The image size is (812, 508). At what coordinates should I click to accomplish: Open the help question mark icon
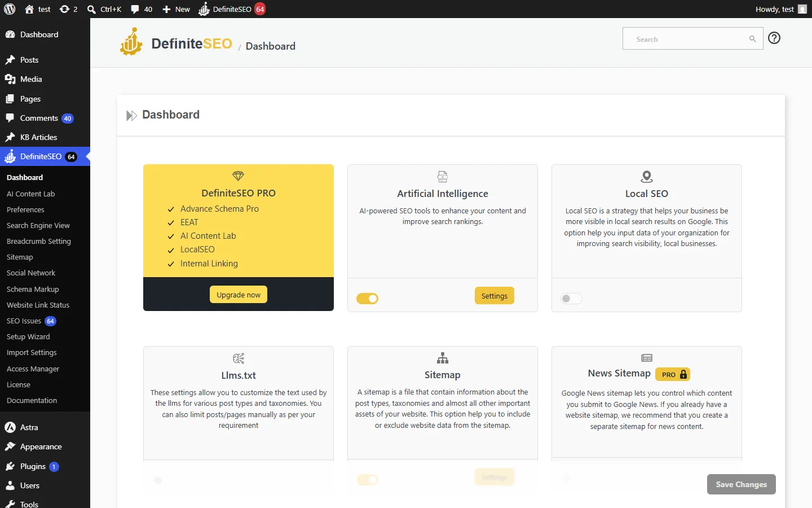tap(774, 38)
